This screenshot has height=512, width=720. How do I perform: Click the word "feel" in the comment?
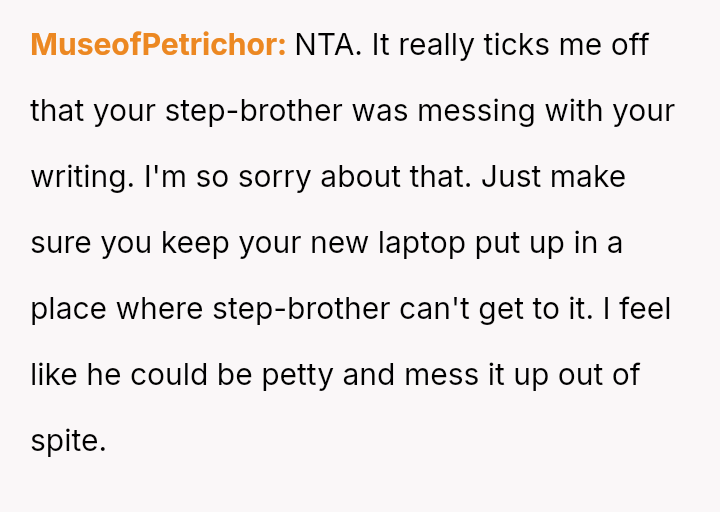646,309
